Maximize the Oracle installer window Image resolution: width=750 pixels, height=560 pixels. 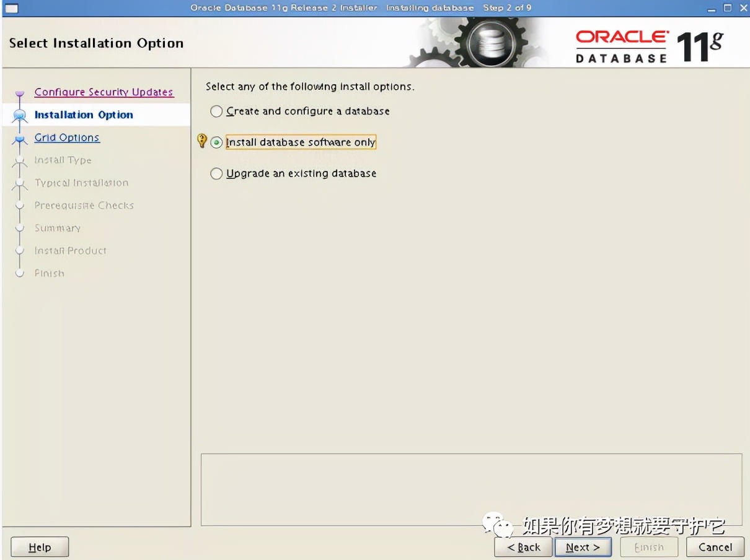728,8
